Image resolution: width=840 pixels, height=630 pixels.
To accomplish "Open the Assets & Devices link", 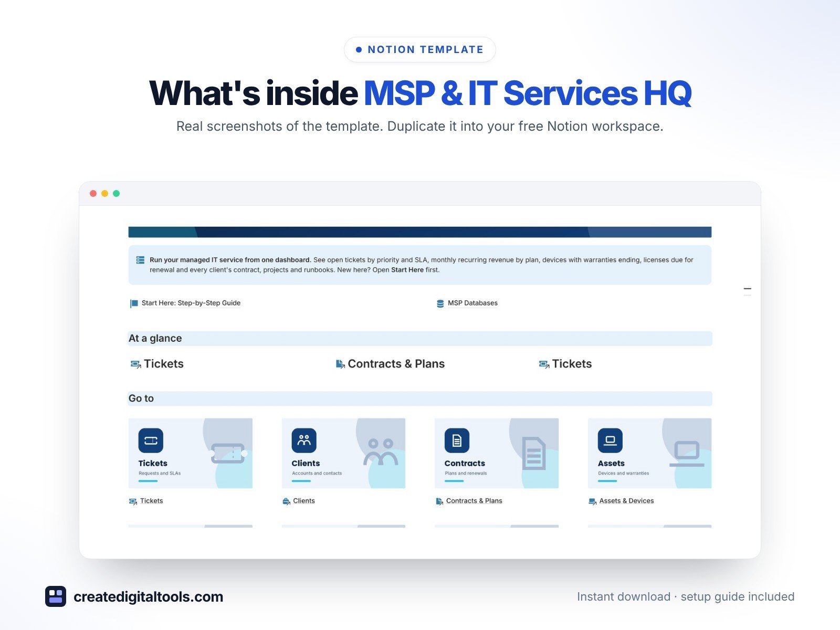I will (627, 501).
